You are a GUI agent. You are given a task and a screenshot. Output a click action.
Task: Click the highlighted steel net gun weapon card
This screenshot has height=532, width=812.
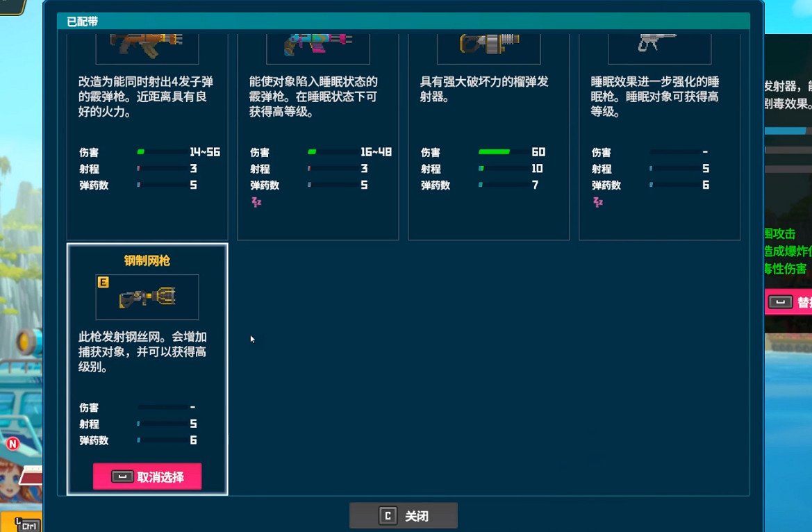(x=147, y=369)
